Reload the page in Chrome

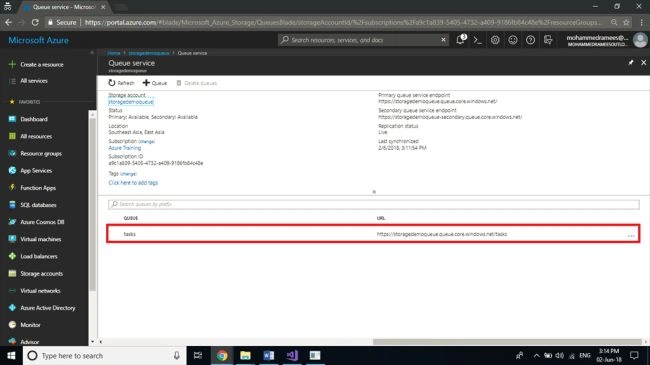35,22
